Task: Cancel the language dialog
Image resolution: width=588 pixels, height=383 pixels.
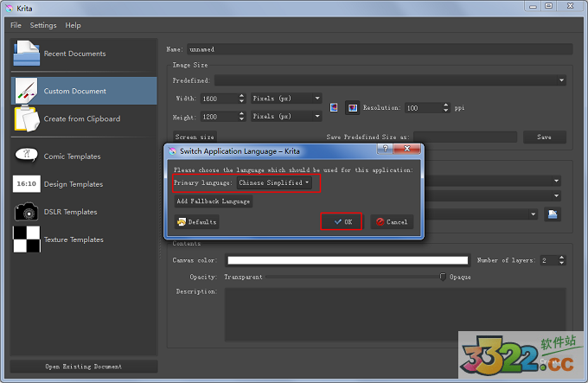Action: (x=392, y=222)
